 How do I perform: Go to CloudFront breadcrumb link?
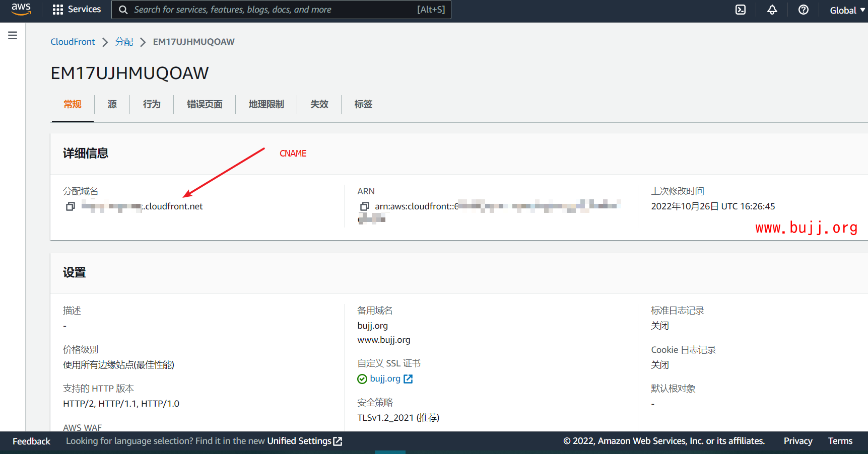[73, 42]
